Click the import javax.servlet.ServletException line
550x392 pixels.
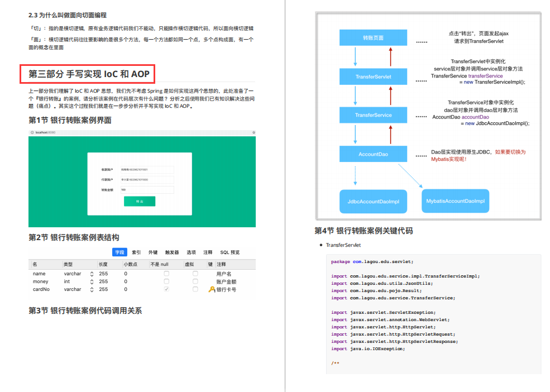(x=384, y=312)
